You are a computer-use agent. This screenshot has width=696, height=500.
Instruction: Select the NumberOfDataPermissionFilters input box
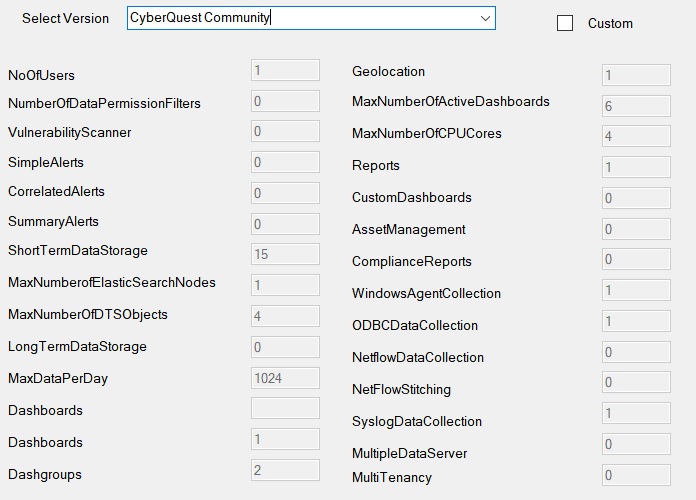pyautogui.click(x=285, y=101)
